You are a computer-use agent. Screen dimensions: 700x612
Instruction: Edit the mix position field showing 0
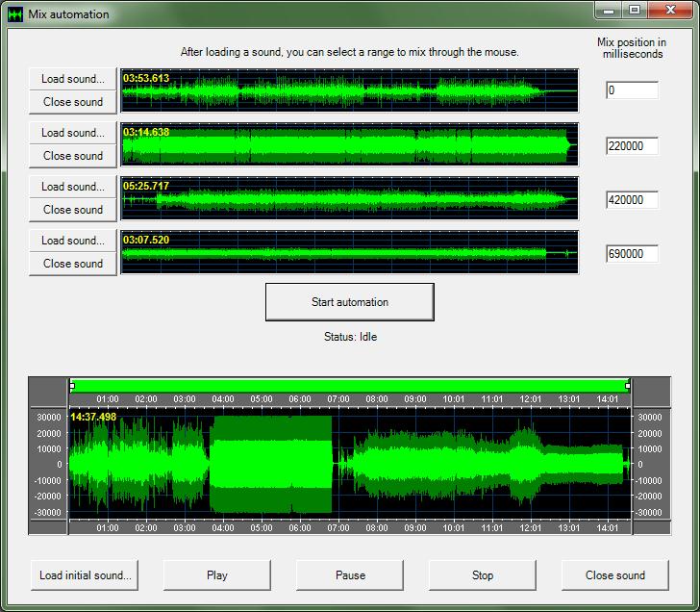[632, 91]
